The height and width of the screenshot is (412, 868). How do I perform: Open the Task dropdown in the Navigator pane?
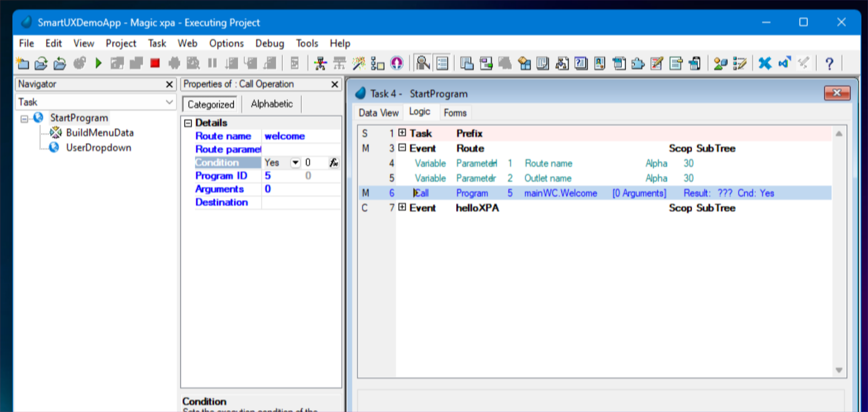[x=170, y=102]
